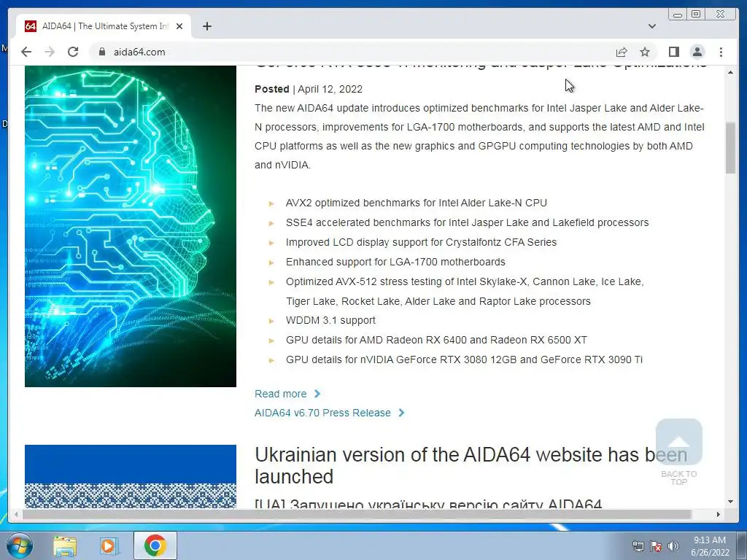Viewport: 747px width, 560px height.
Task: Click the horizontal scrollbar thumb
Action: 357,514
